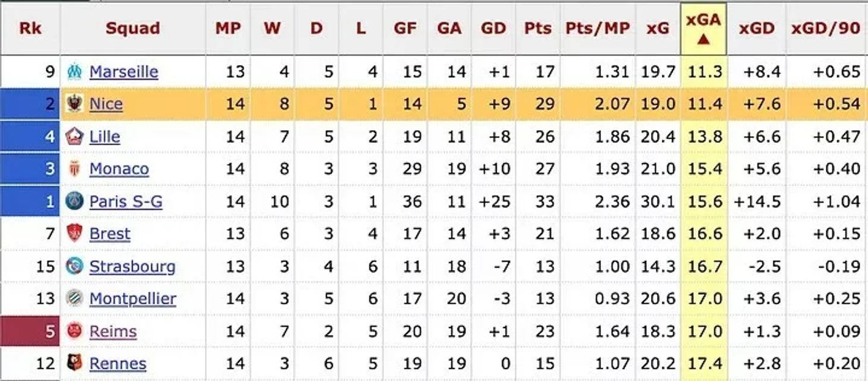Open the Paris S-G squad link
The image size is (868, 381).
(x=126, y=201)
